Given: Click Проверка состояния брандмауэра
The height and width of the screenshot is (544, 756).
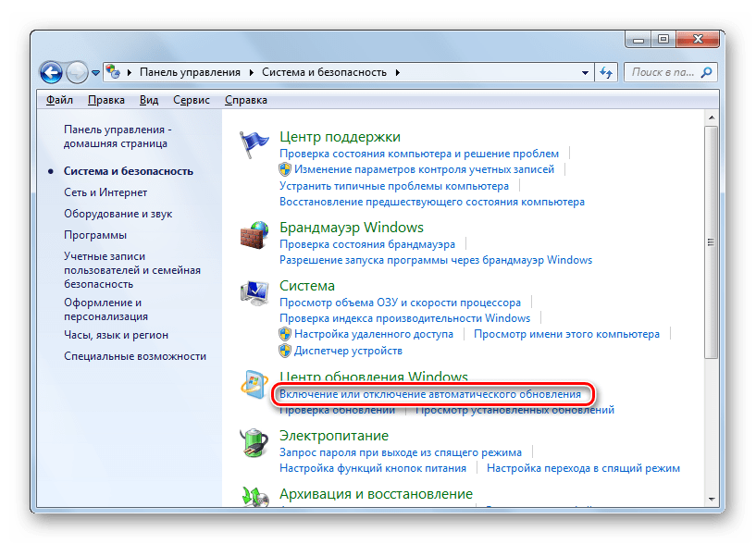Looking at the screenshot, I should pos(367,244).
